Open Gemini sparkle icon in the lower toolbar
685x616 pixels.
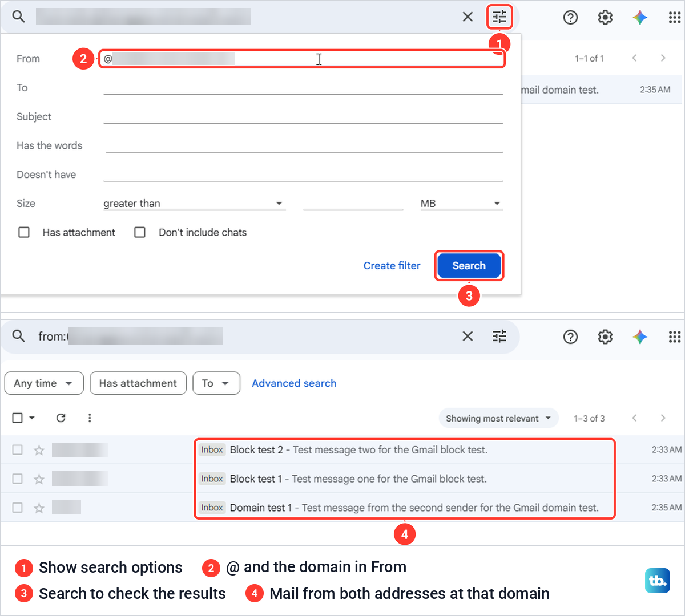click(640, 337)
